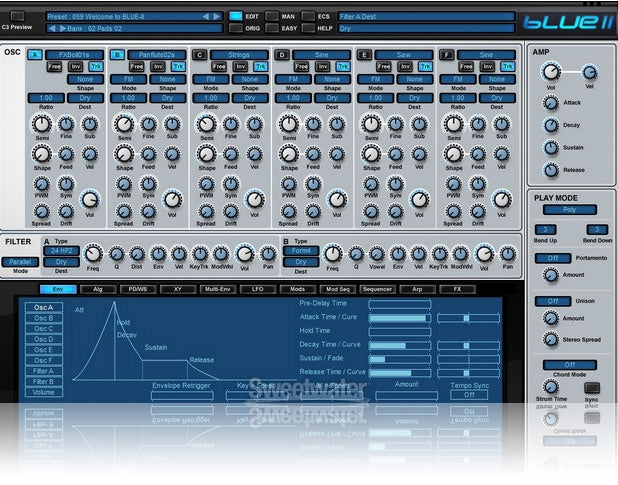Adjust AMP Sustain knob
Screen dimensions: 618x485
point(551,148)
